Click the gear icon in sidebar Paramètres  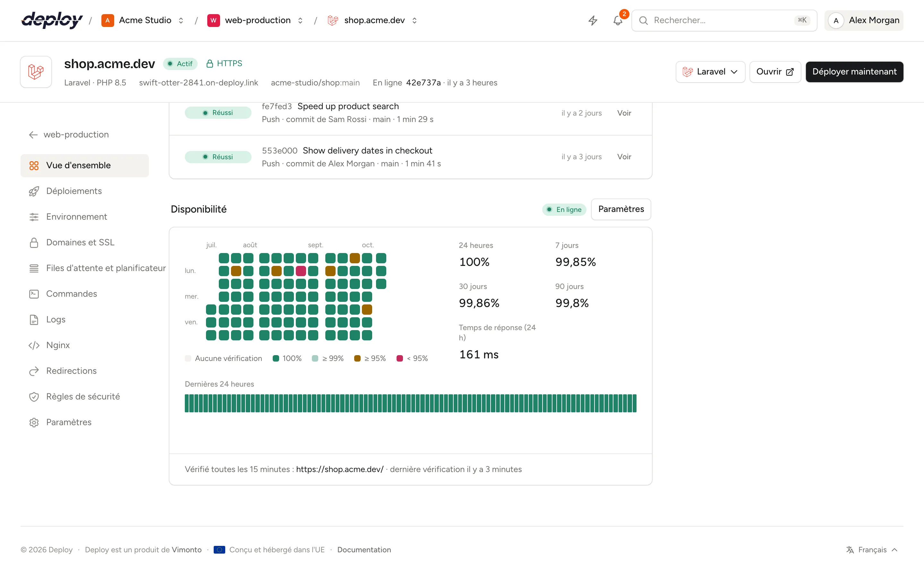tap(34, 422)
